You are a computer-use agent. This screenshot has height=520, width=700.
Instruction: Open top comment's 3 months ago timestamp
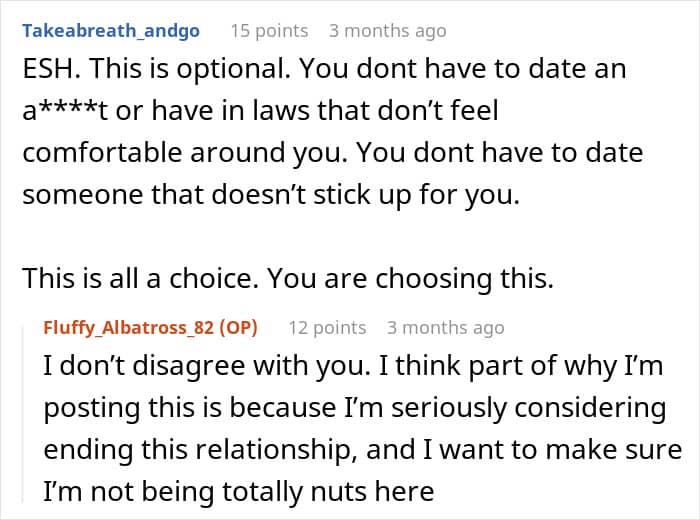388,31
